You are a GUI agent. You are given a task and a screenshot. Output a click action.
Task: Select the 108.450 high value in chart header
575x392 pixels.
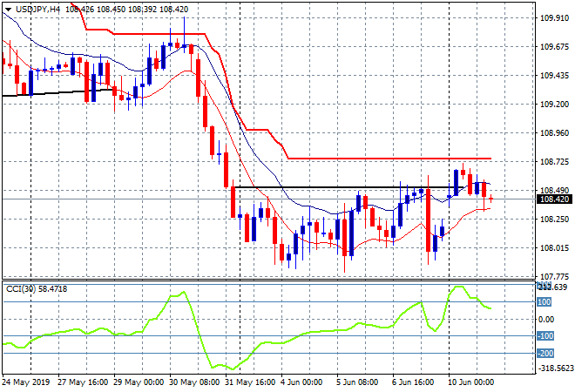(x=112, y=10)
